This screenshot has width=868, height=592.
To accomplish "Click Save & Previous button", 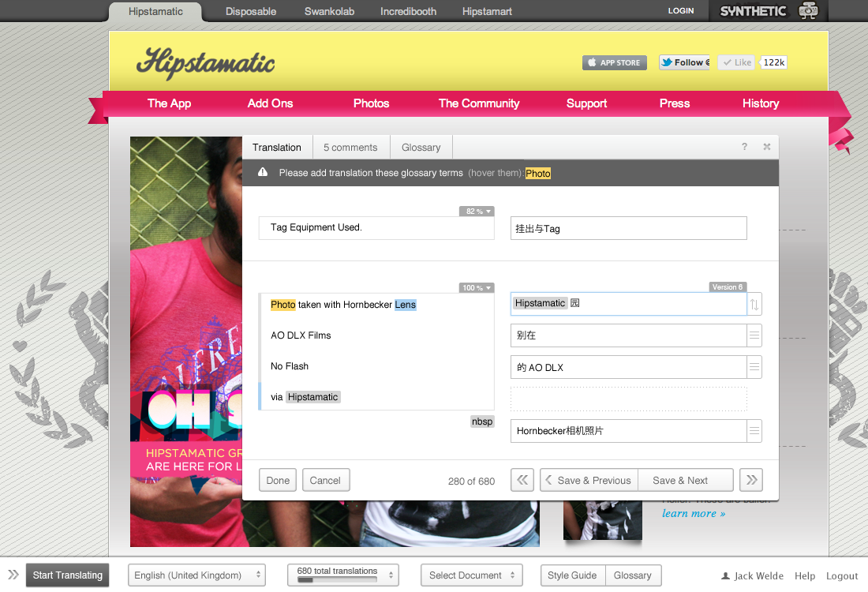I will coord(589,480).
